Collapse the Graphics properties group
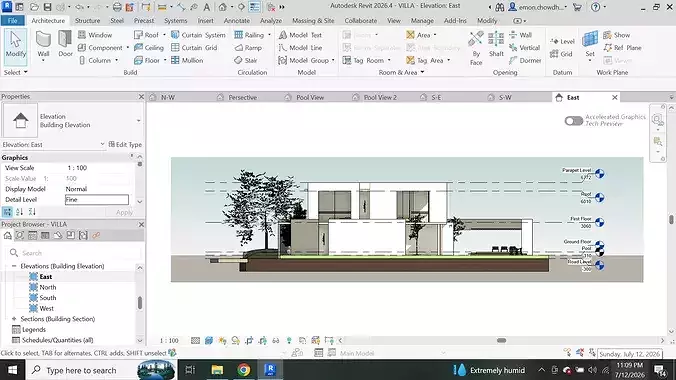The image size is (676, 380). tap(132, 157)
